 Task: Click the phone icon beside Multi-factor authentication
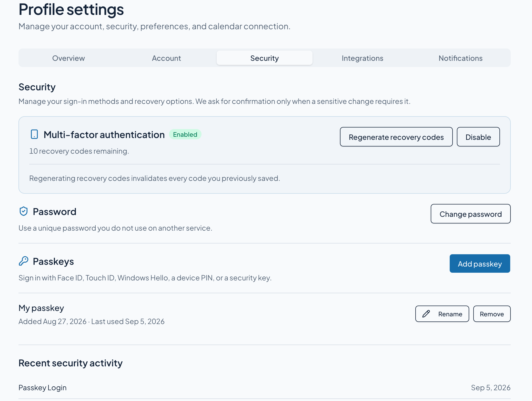pyautogui.click(x=34, y=134)
